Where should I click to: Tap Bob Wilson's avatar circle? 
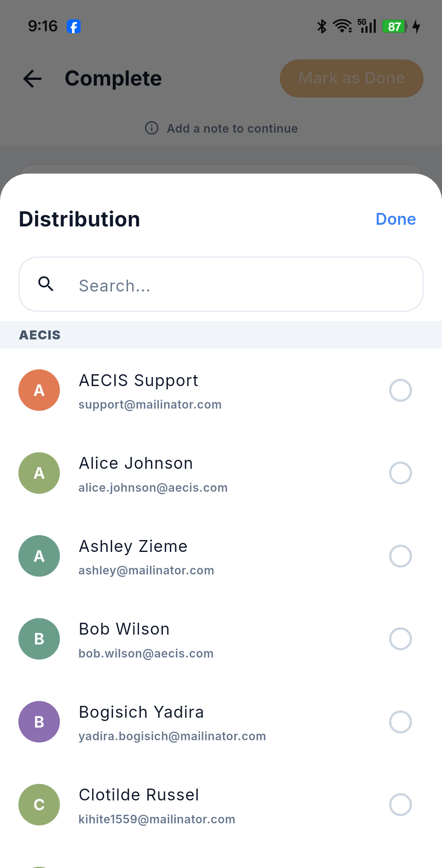coord(39,639)
